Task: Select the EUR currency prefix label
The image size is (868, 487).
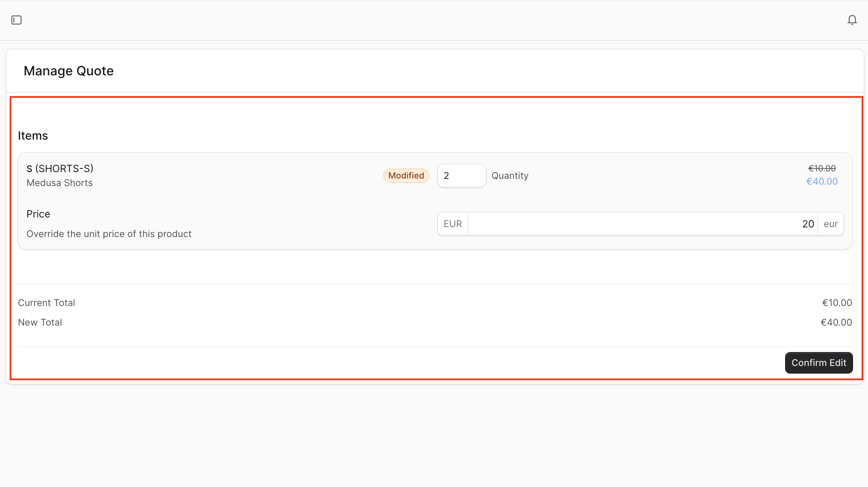Action: [452, 224]
